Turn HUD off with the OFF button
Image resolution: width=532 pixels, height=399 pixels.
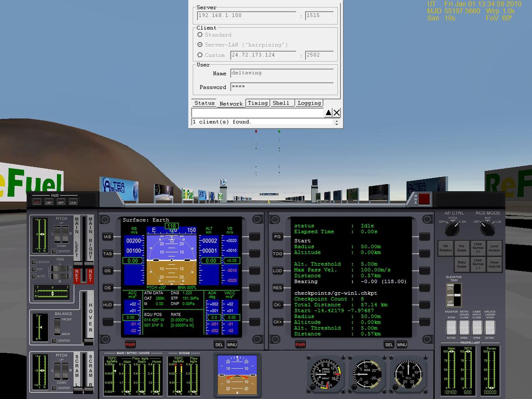point(37,201)
